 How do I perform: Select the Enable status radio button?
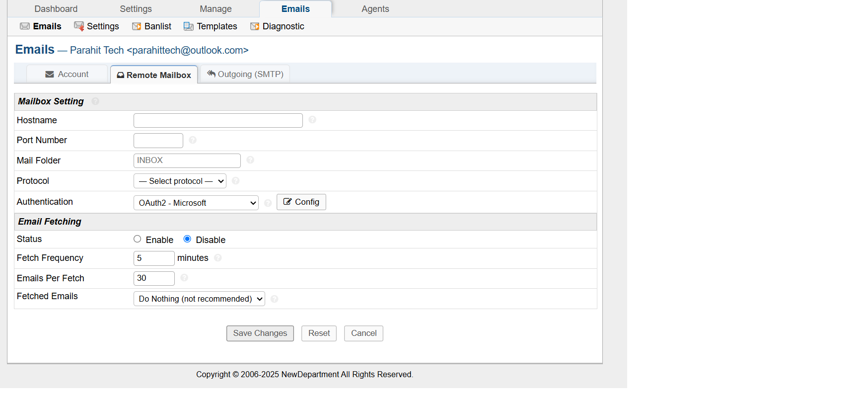pos(138,239)
